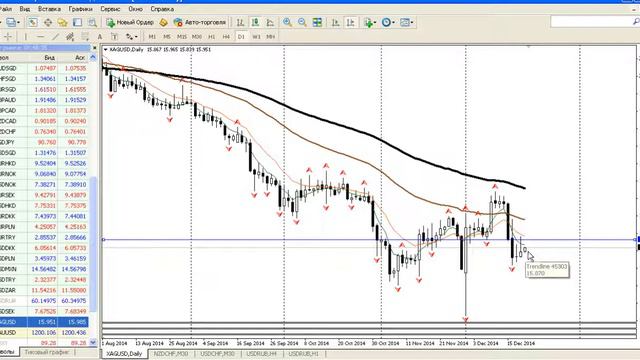The height and width of the screenshot is (360, 640).
Task: Open the Periods clock dropdown
Action: (388, 22)
